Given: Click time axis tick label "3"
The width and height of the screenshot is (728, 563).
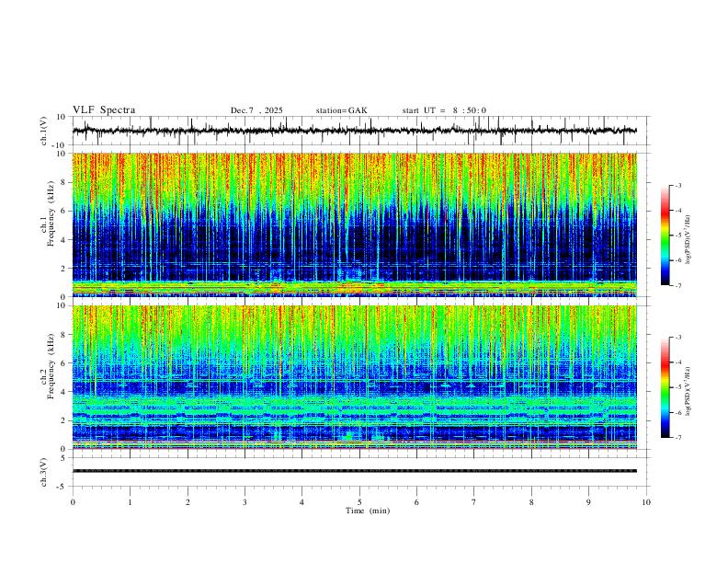Looking at the screenshot, I should tap(245, 502).
